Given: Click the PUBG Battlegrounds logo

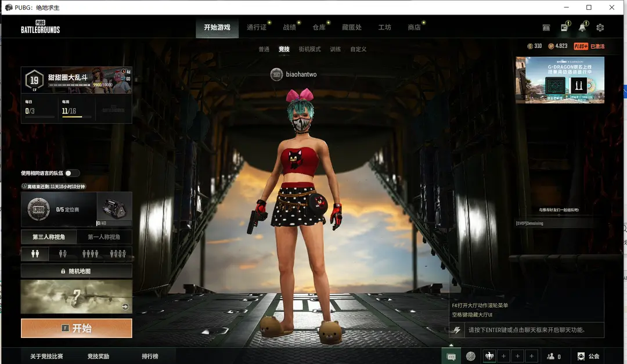Looking at the screenshot, I should (41, 27).
